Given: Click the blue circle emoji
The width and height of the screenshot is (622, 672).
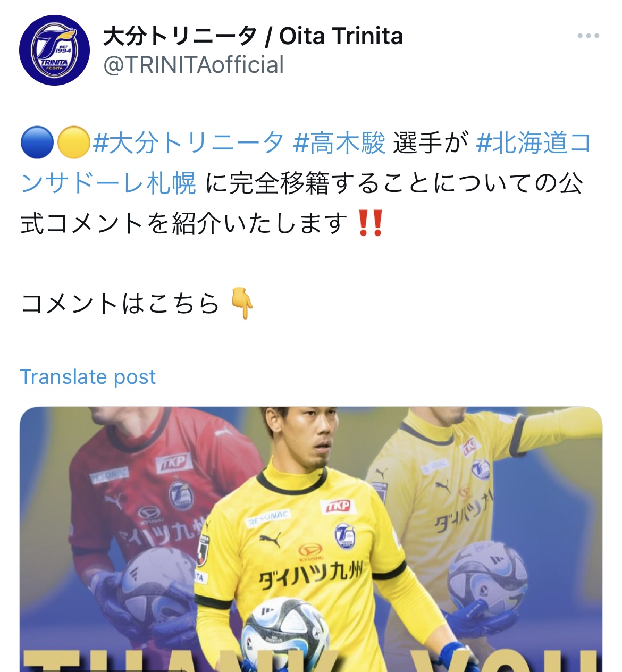Looking at the screenshot, I should pyautogui.click(x=37, y=143).
